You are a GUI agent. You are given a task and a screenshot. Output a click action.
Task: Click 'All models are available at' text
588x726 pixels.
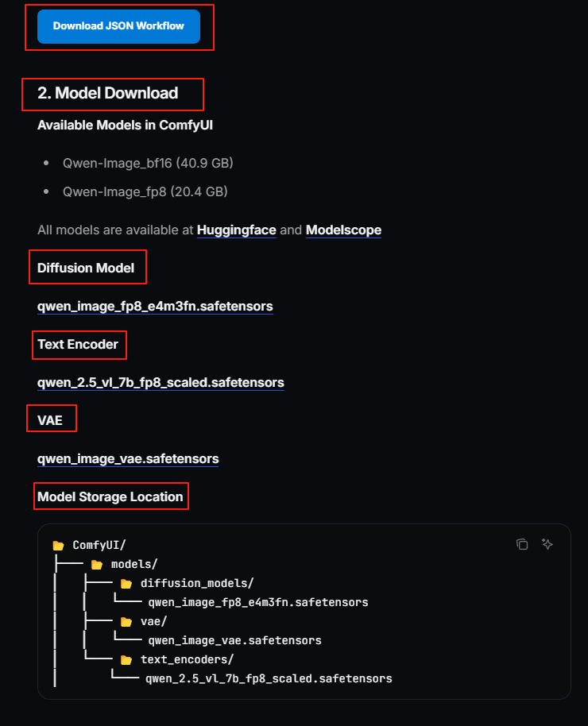pos(115,230)
